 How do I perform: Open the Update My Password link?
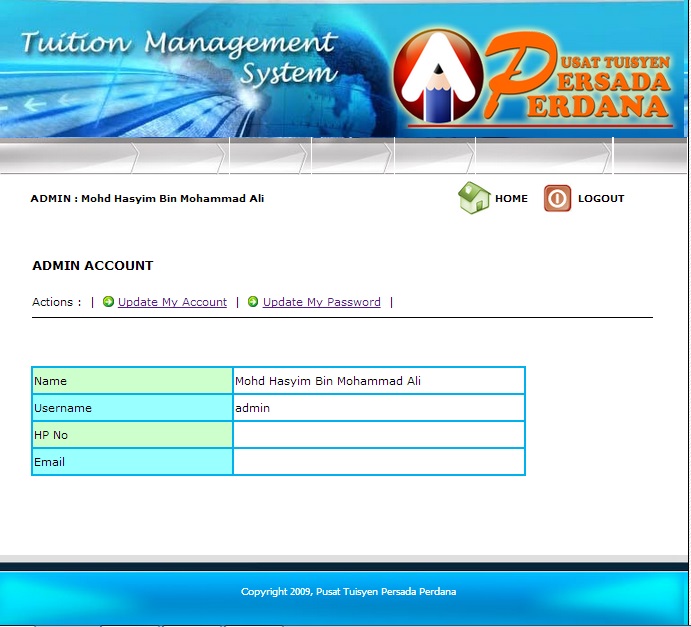tap(321, 302)
